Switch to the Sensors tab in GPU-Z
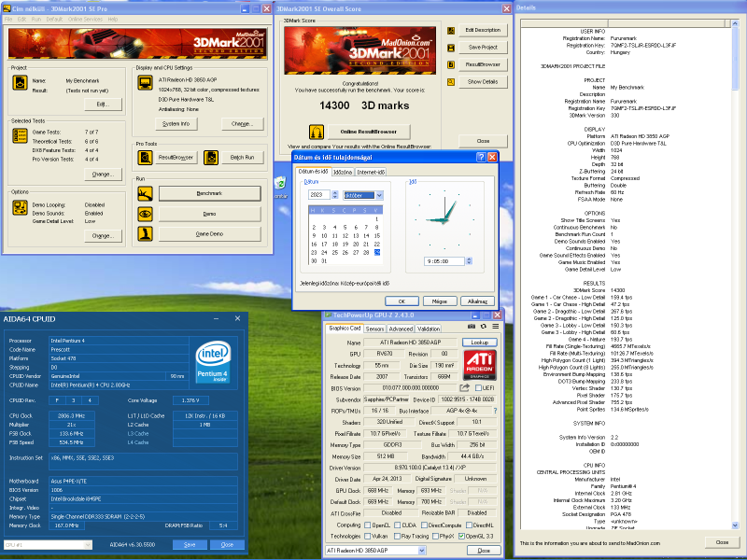Viewport: 747px width, 560px height. pyautogui.click(x=374, y=329)
